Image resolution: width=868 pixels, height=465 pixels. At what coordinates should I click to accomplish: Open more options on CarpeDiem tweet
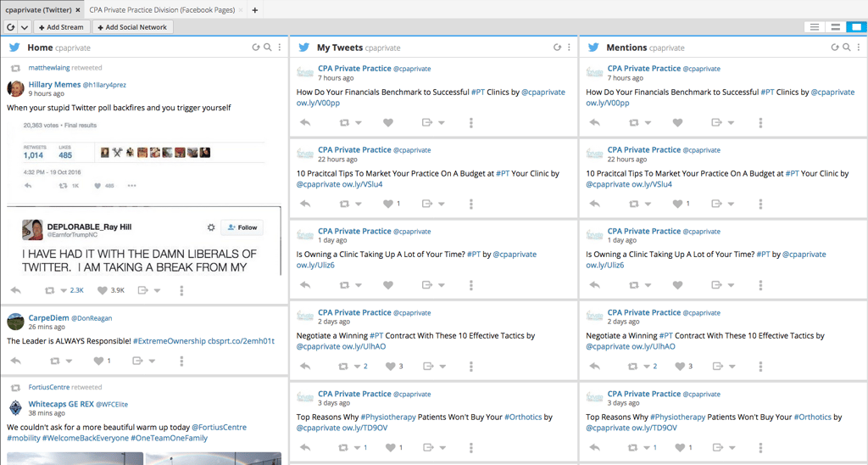point(181,361)
